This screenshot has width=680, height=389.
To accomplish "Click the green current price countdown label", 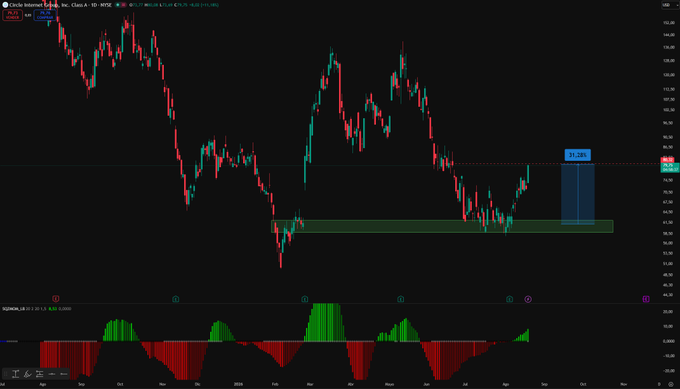I will pos(670,167).
